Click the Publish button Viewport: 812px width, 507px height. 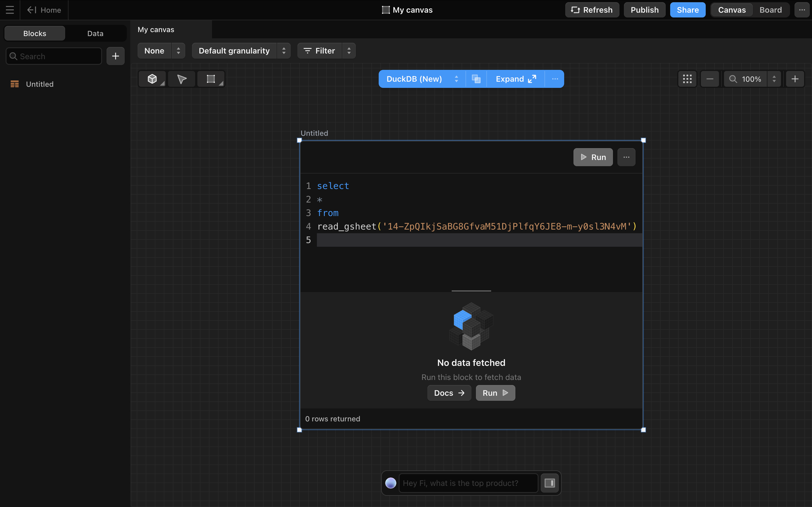(x=644, y=10)
